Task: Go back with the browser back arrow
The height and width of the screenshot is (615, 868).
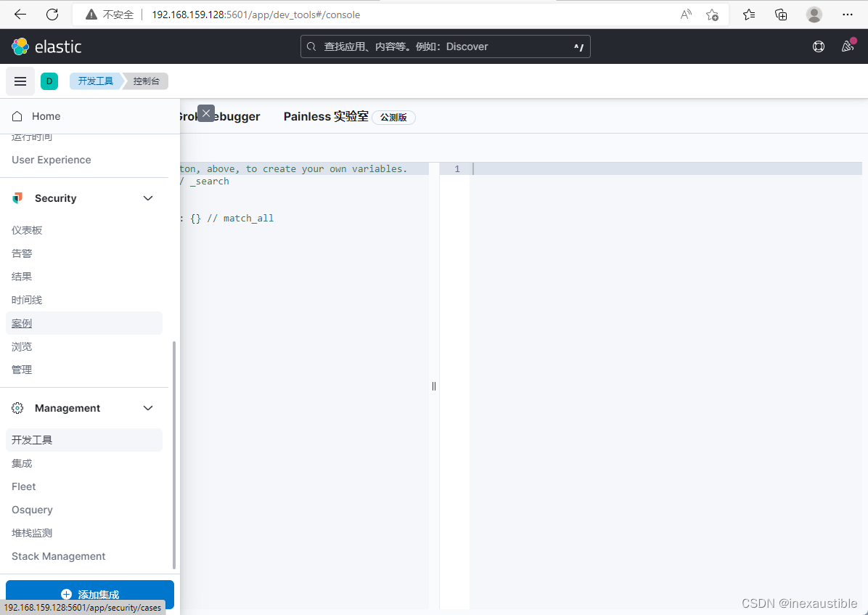Action: (x=20, y=15)
